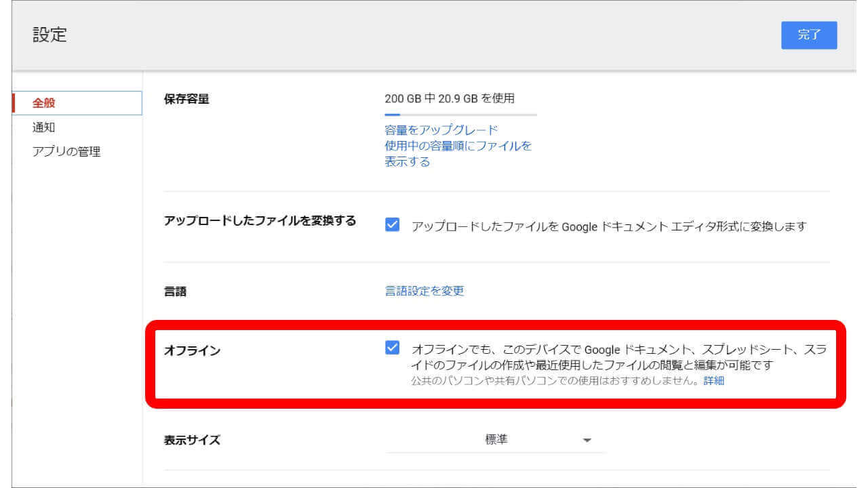Switch to the 通知 tab

[x=44, y=127]
